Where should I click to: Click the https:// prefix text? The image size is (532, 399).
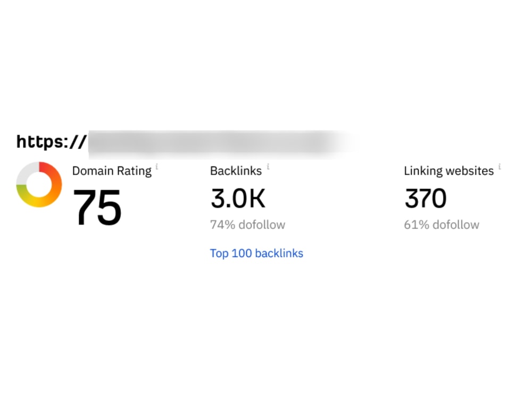pos(51,142)
